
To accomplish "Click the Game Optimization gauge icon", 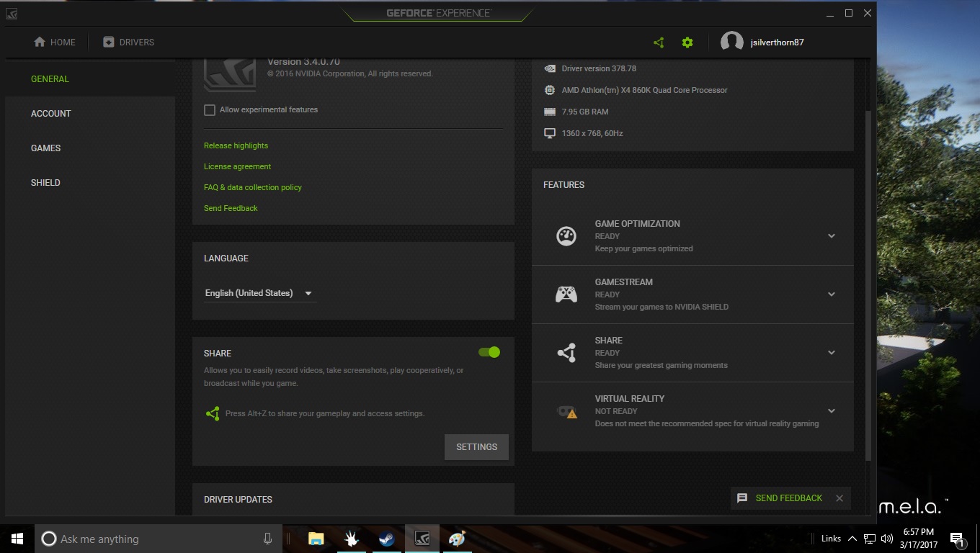I will [566, 236].
